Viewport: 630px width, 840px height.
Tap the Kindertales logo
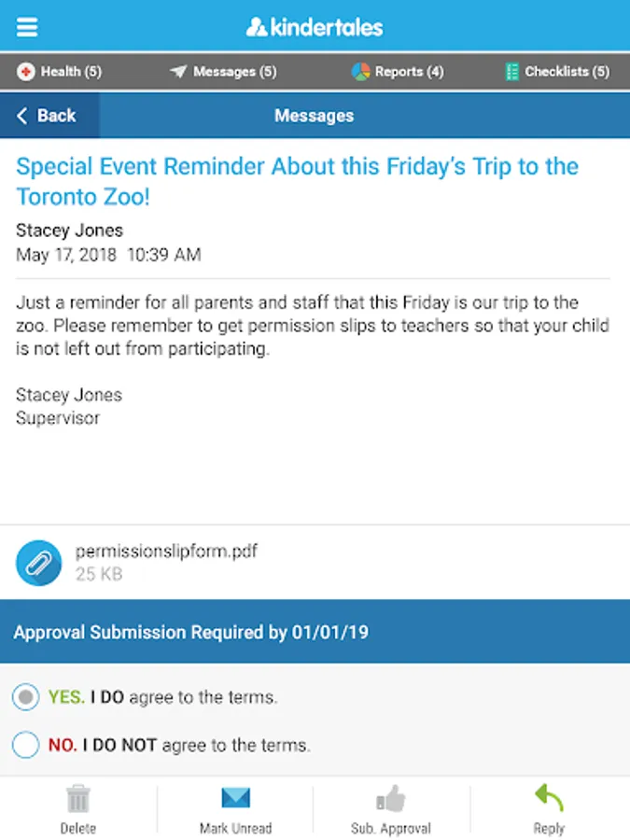tap(315, 26)
